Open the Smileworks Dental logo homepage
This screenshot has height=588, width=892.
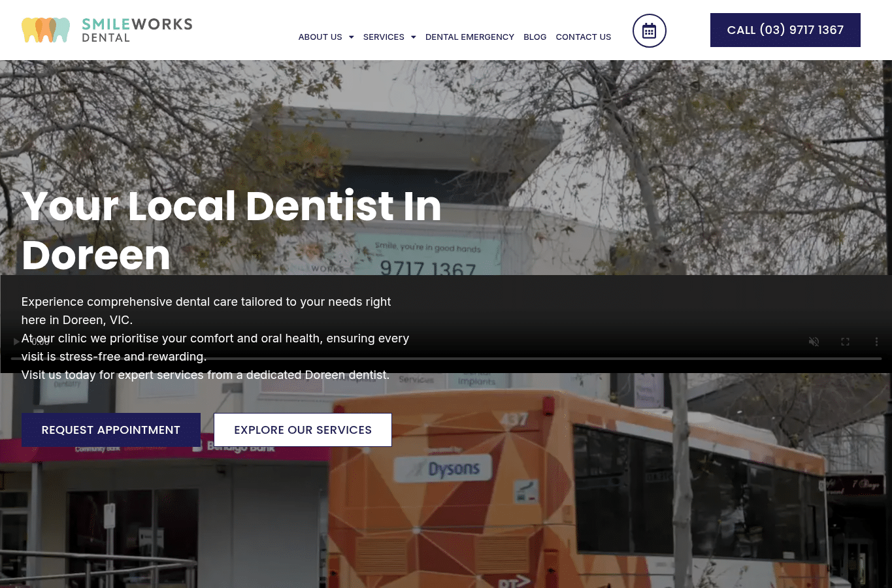click(107, 30)
